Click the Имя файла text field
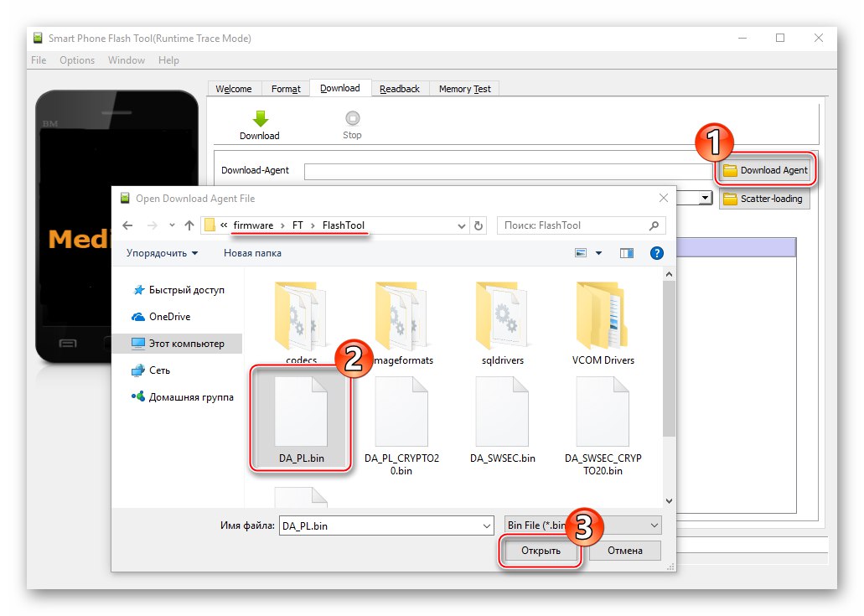The height and width of the screenshot is (616, 864). [380, 525]
